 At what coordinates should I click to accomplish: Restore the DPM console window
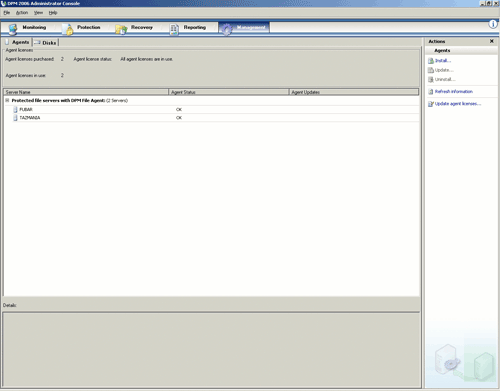pos(489,3)
